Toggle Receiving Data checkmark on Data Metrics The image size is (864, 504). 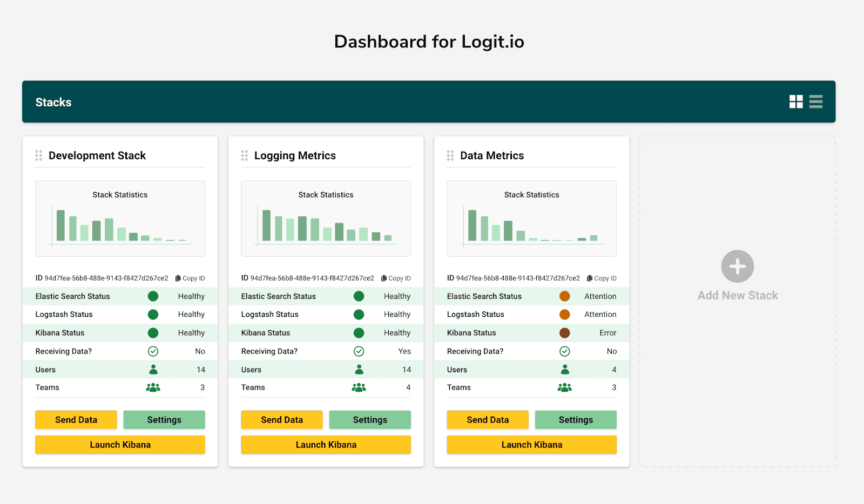(x=565, y=351)
